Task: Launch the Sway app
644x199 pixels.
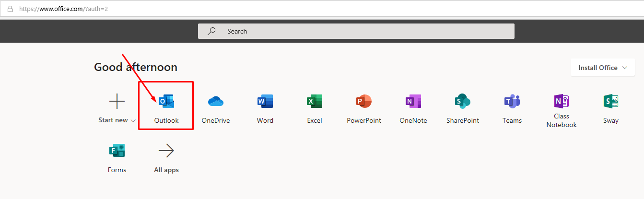Action: coord(611,102)
